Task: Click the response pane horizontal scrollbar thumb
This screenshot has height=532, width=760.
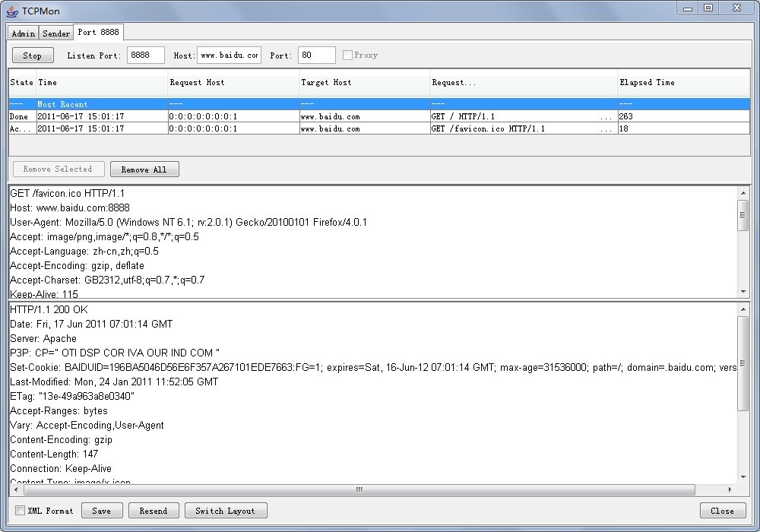Action: pos(359,490)
